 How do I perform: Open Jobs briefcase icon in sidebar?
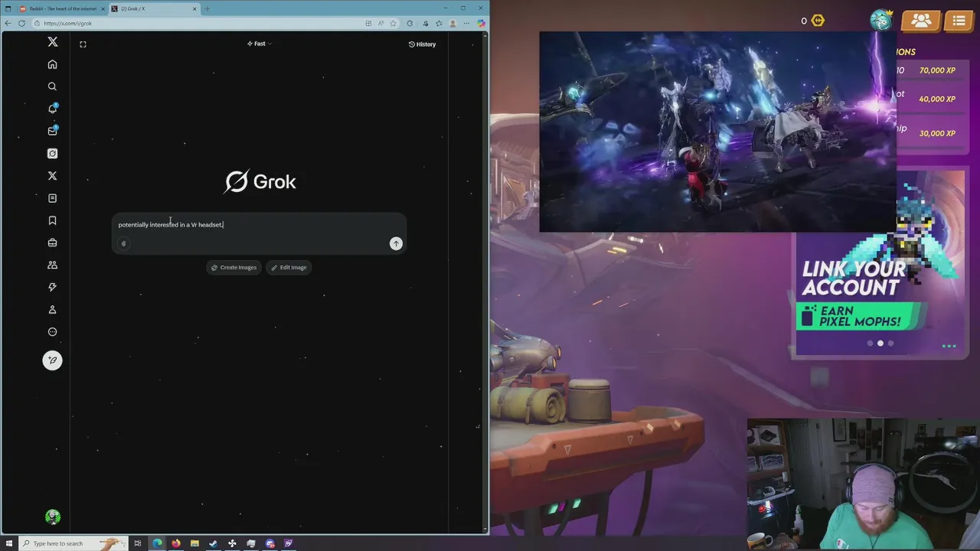pyautogui.click(x=52, y=243)
